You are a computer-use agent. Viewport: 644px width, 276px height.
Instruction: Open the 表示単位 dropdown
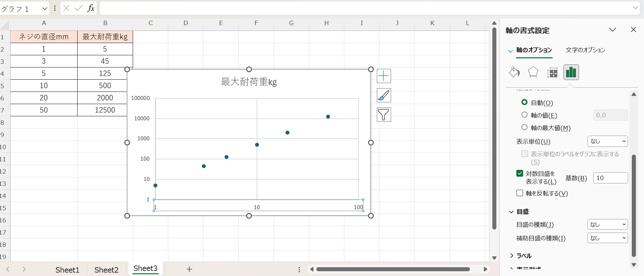(x=607, y=141)
